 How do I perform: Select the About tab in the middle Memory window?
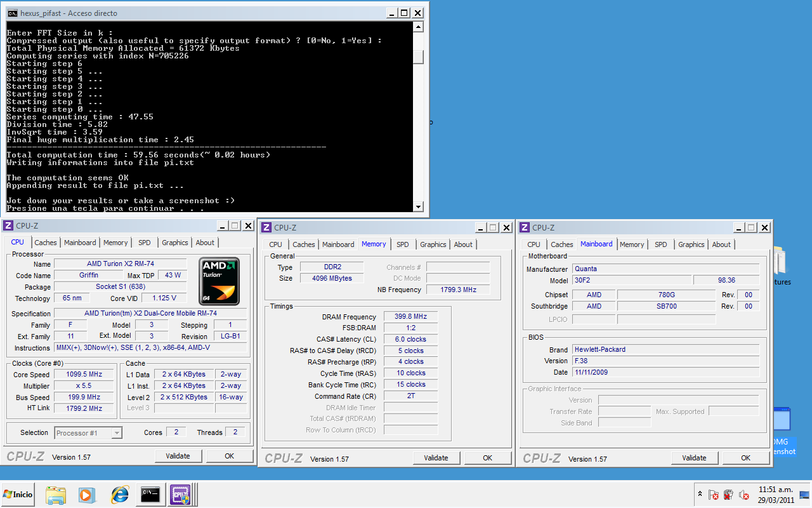pos(463,244)
